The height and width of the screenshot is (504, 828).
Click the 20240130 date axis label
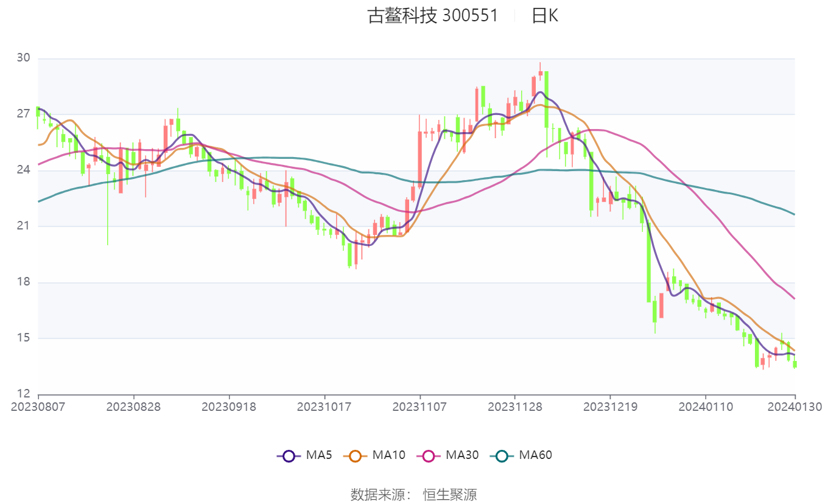pyautogui.click(x=795, y=406)
